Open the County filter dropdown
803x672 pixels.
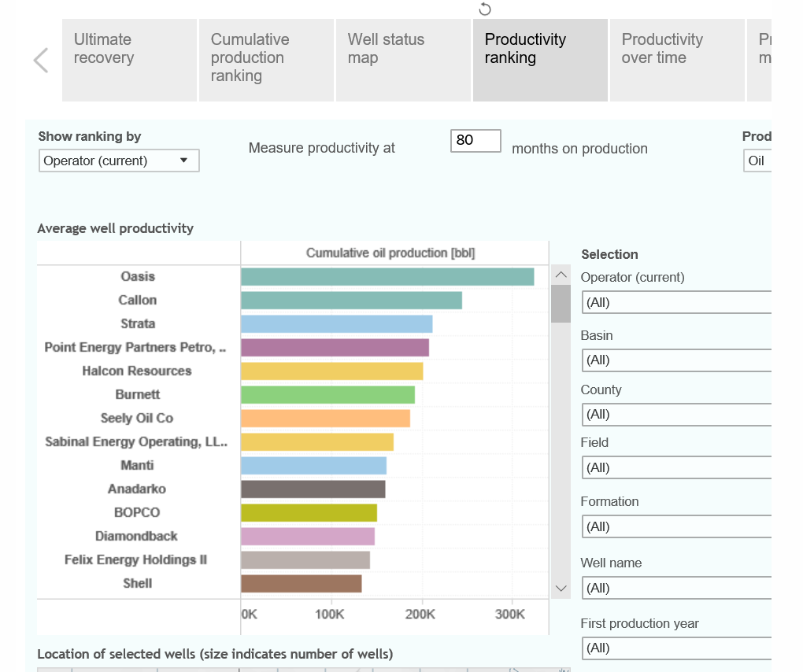click(x=676, y=415)
